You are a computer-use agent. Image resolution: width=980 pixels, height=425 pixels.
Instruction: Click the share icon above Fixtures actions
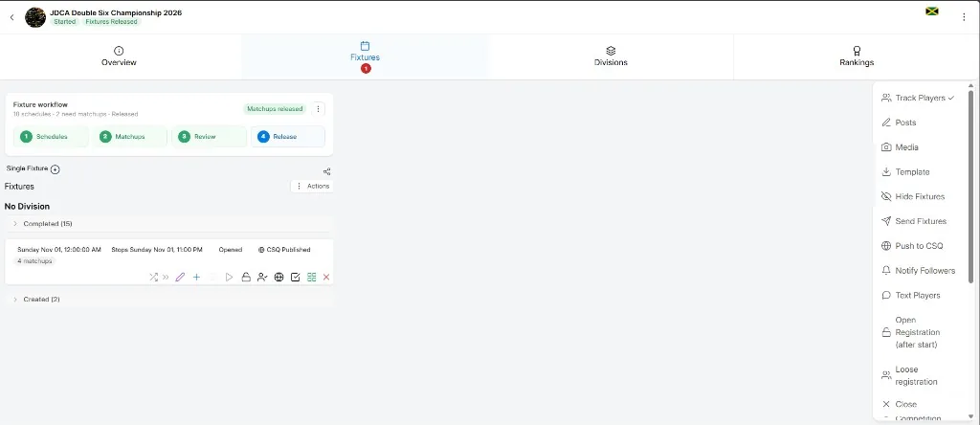pyautogui.click(x=327, y=171)
